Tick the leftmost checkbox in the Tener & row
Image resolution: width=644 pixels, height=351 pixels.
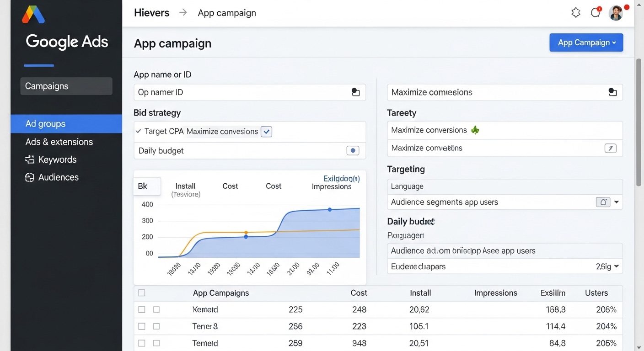tap(142, 326)
